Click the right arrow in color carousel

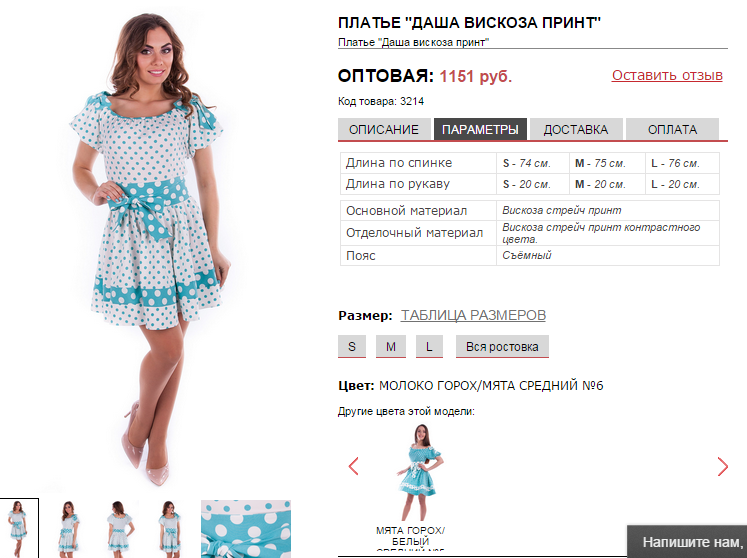[723, 466]
